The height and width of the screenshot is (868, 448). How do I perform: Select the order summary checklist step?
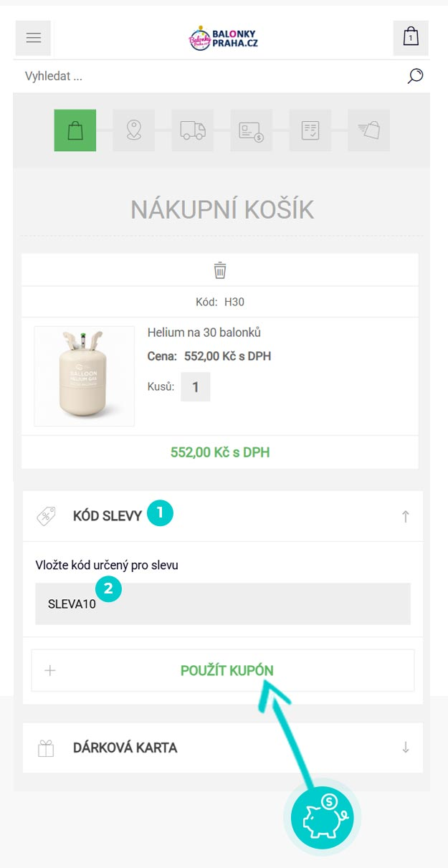310,130
